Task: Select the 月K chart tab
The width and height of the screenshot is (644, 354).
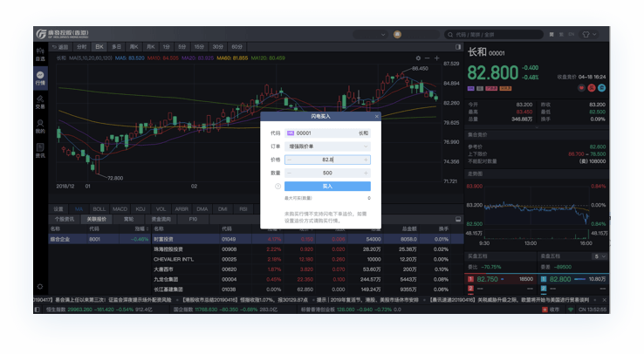Action: click(151, 47)
